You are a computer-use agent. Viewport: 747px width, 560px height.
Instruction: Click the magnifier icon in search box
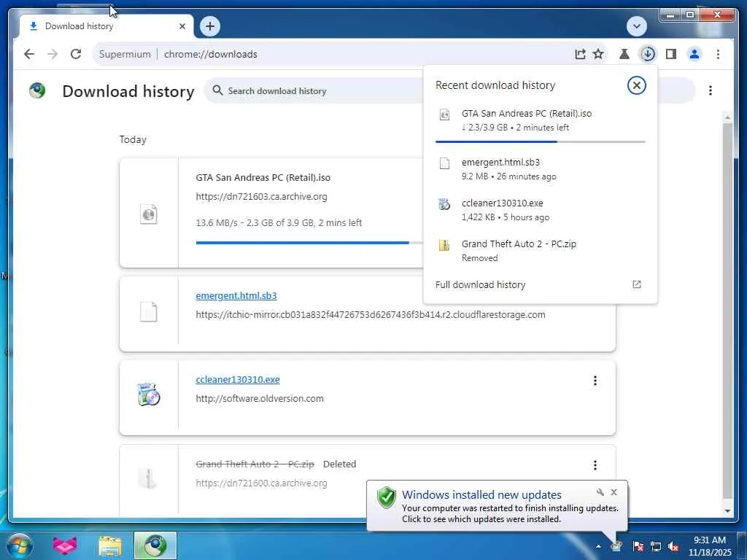(217, 90)
